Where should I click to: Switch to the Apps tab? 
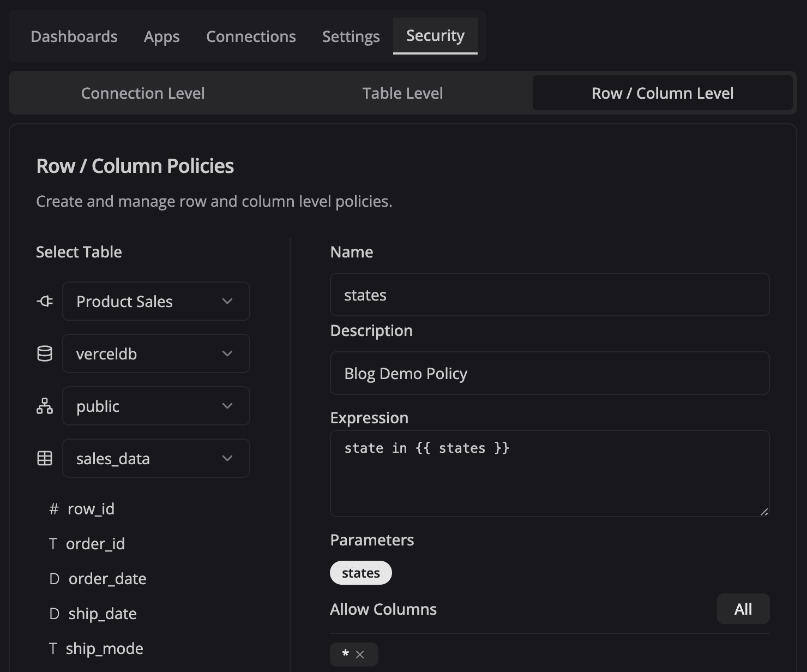[162, 36]
